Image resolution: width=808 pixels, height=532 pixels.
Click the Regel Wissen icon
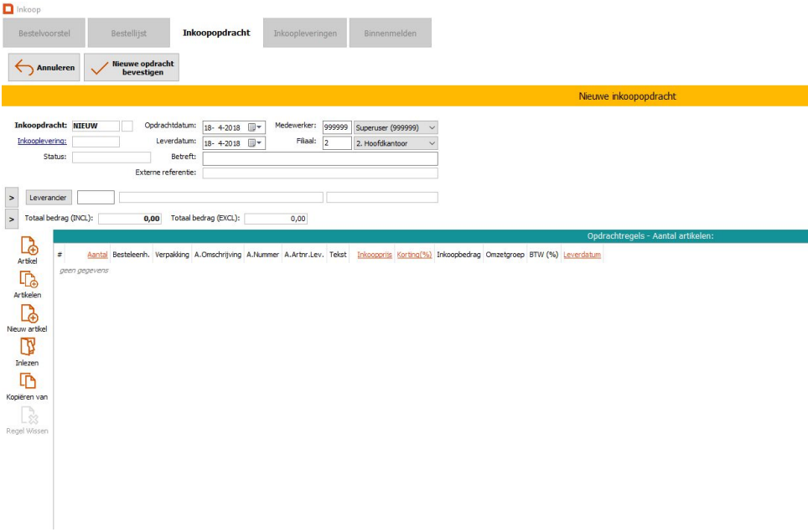tap(28, 415)
